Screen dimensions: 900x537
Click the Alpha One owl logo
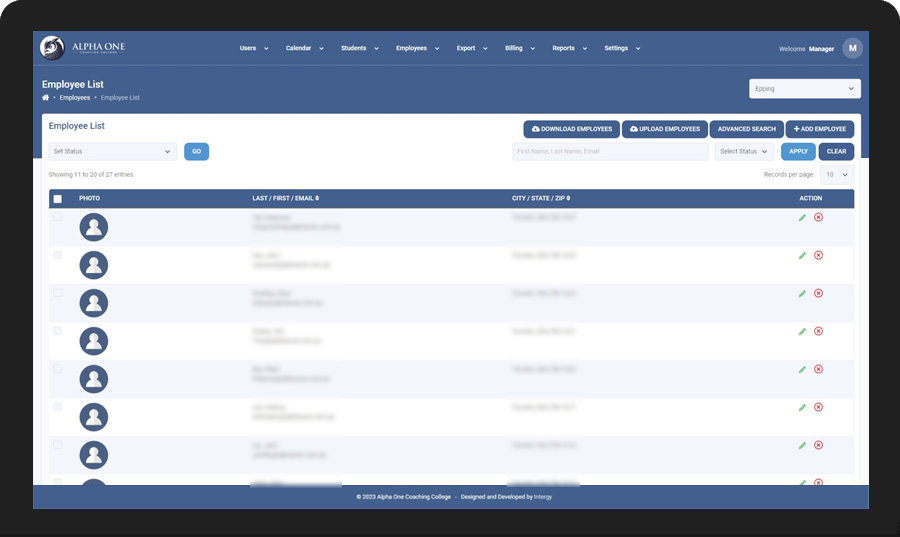point(52,48)
